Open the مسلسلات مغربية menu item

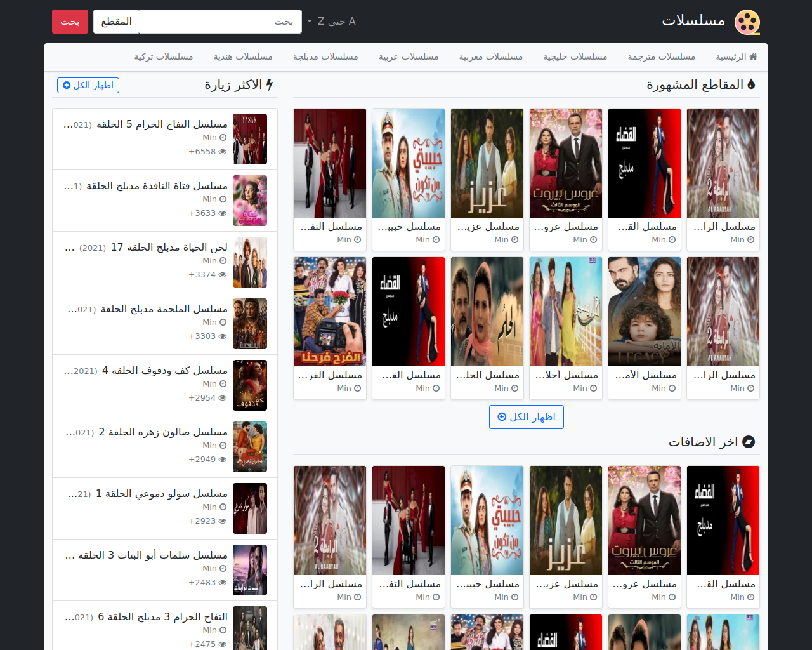tap(490, 56)
